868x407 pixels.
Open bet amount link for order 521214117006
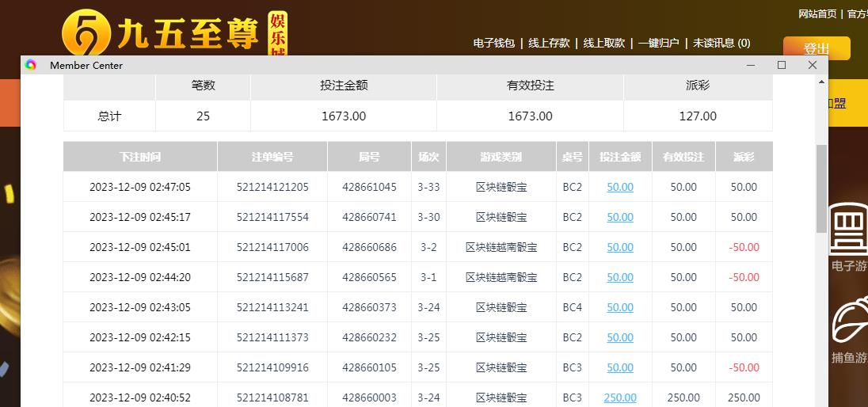coord(620,247)
